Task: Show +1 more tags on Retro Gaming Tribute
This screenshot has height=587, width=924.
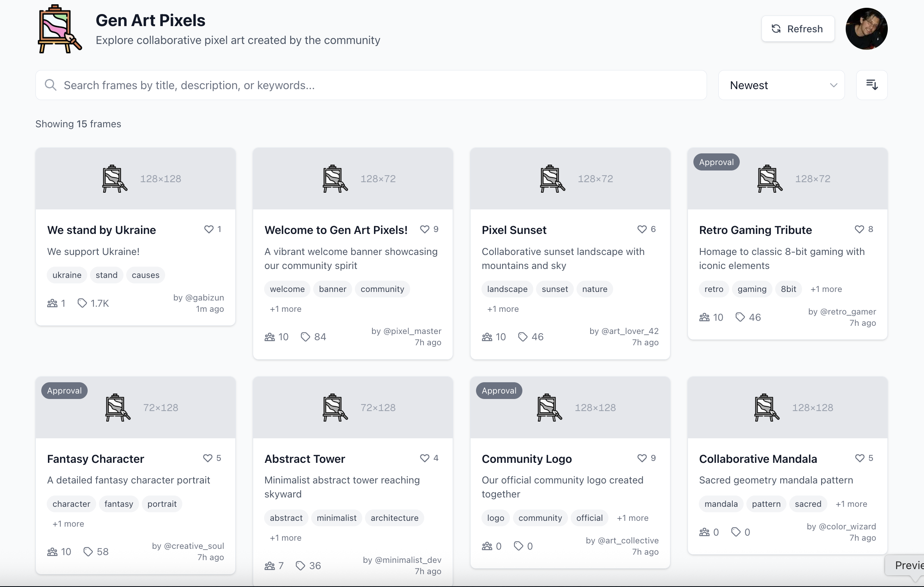Action: 826,289
